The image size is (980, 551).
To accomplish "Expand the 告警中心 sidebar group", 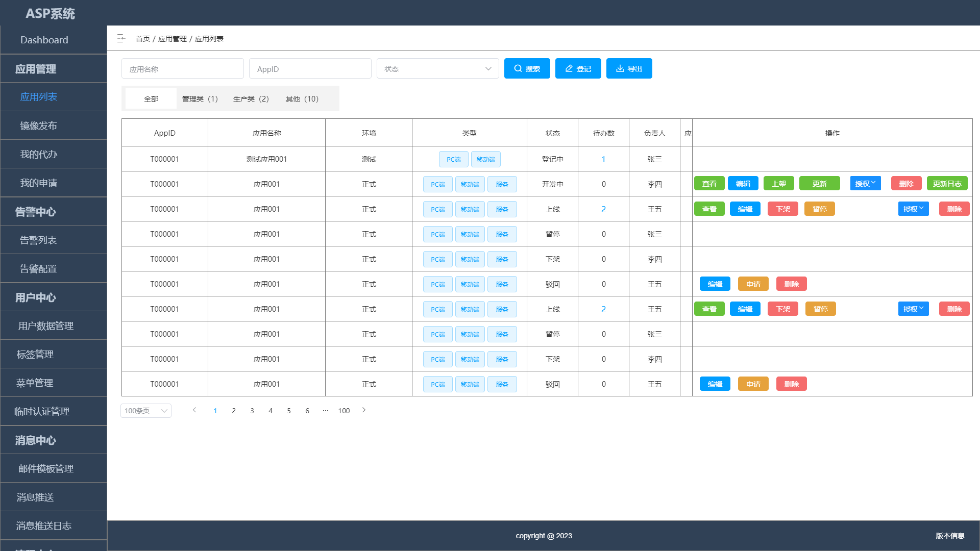I will pyautogui.click(x=54, y=211).
